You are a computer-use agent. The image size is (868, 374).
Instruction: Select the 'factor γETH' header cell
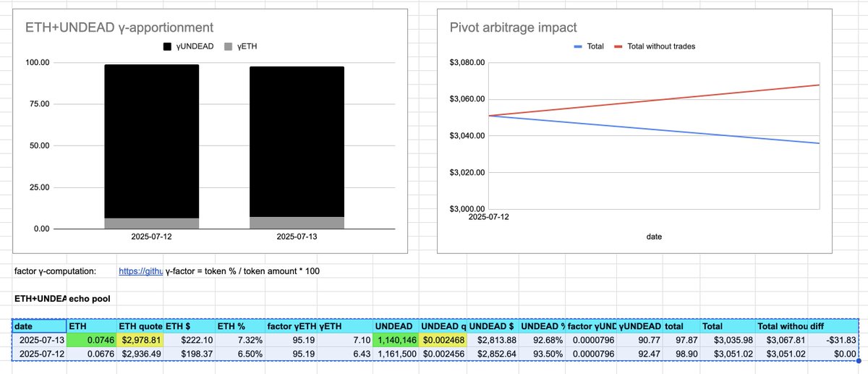click(292, 327)
